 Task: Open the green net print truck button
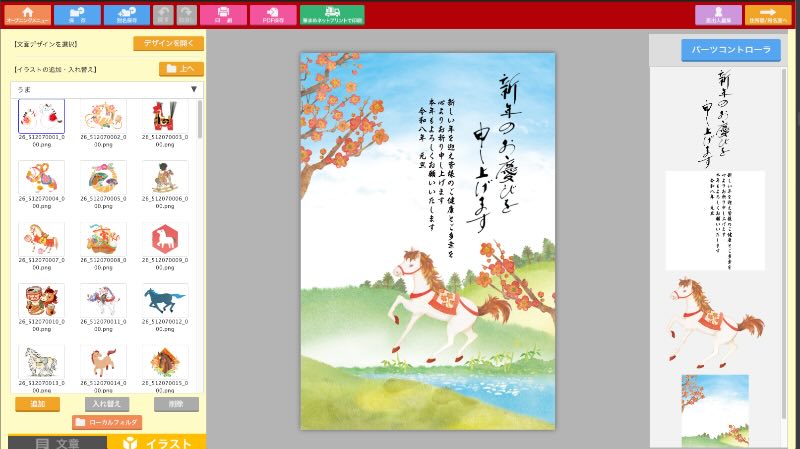[x=332, y=14]
